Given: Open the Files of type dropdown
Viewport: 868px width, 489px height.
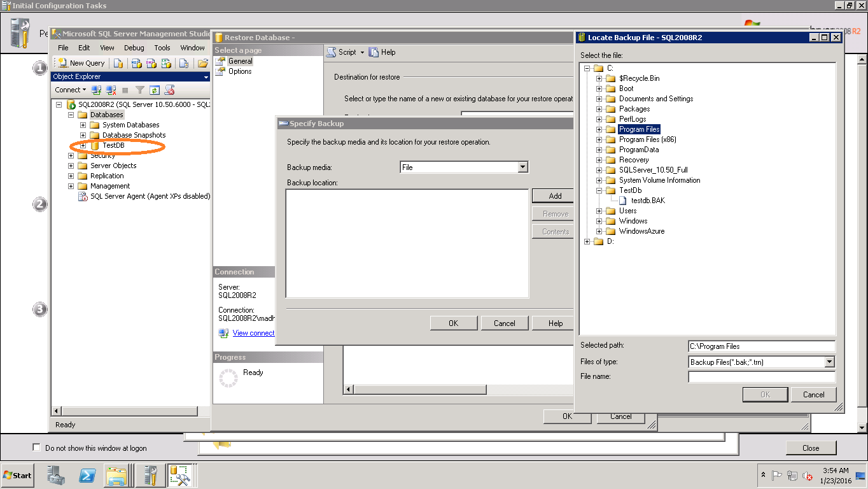Looking at the screenshot, I should pyautogui.click(x=829, y=362).
